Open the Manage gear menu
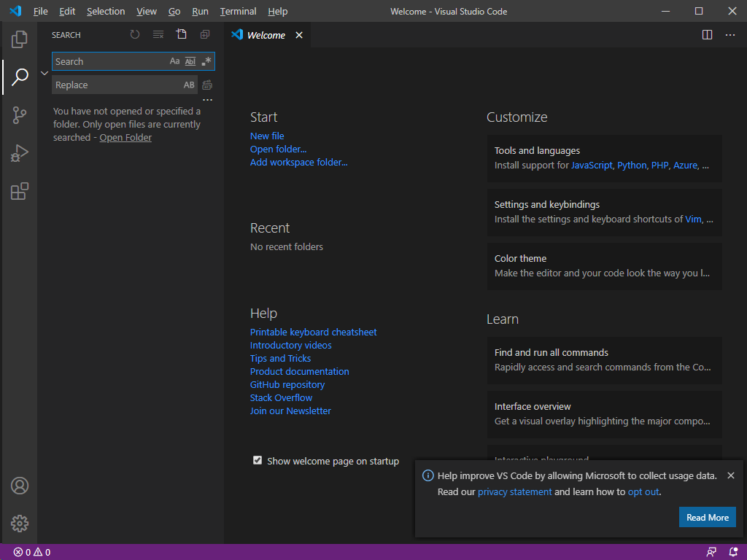Image resolution: width=747 pixels, height=560 pixels. pos(20,523)
